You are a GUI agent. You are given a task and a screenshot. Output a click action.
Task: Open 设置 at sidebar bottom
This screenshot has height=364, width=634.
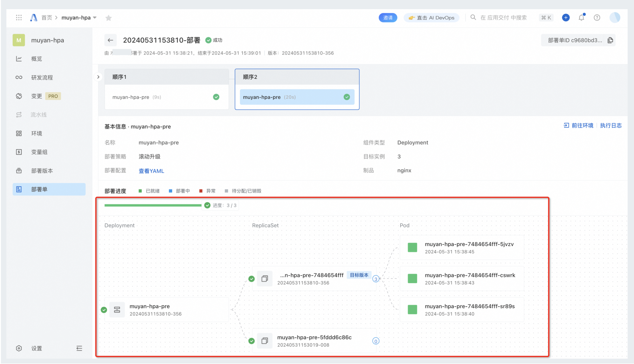37,348
